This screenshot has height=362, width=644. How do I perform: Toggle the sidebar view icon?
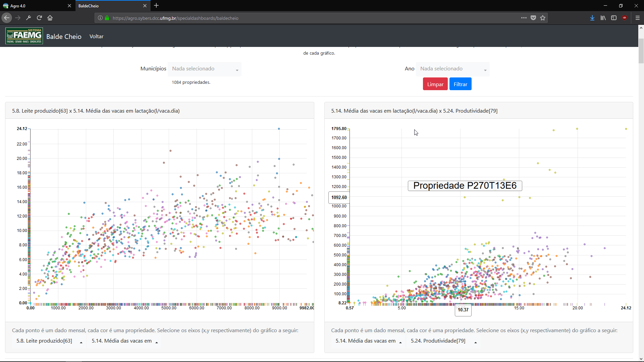pos(614,18)
